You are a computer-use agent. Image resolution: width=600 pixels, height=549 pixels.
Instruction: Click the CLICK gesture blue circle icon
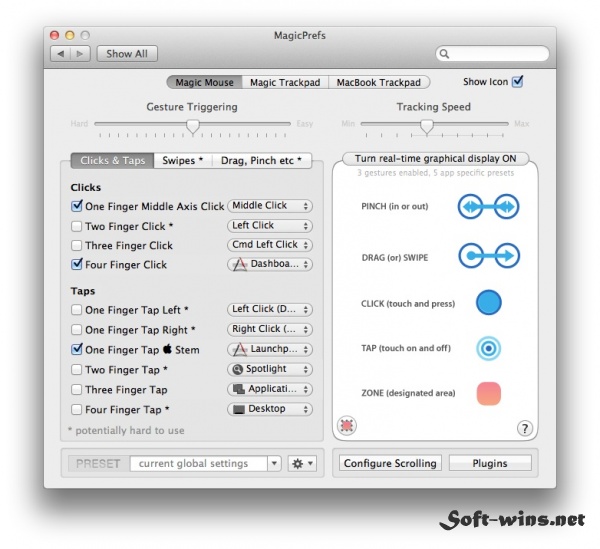[x=489, y=302]
